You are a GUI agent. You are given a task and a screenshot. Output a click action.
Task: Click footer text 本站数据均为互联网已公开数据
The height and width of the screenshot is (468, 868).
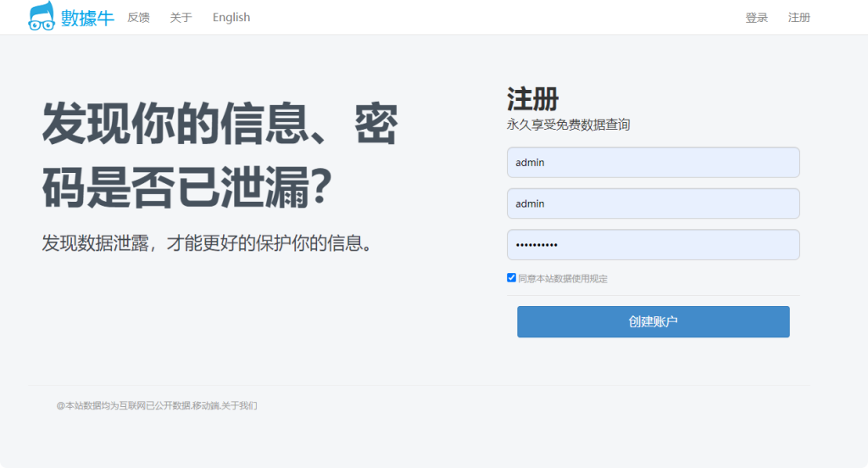pos(128,406)
